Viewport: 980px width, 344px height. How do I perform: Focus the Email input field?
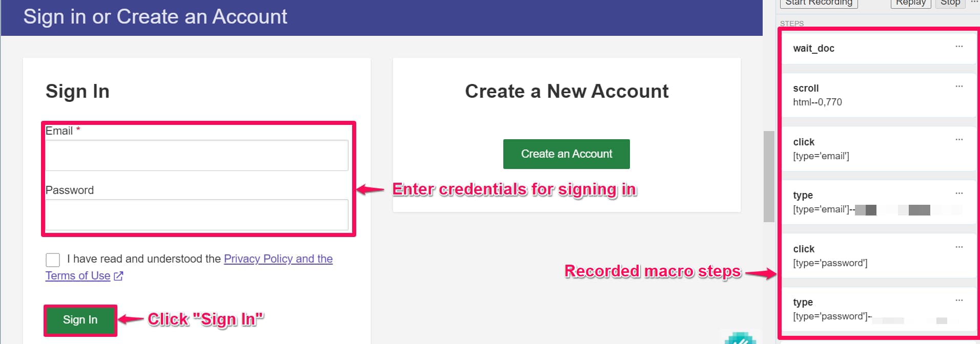tap(197, 156)
